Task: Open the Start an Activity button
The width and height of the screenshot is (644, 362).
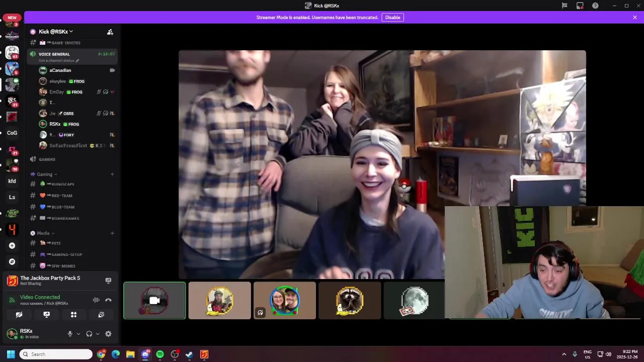Action: click(73, 315)
